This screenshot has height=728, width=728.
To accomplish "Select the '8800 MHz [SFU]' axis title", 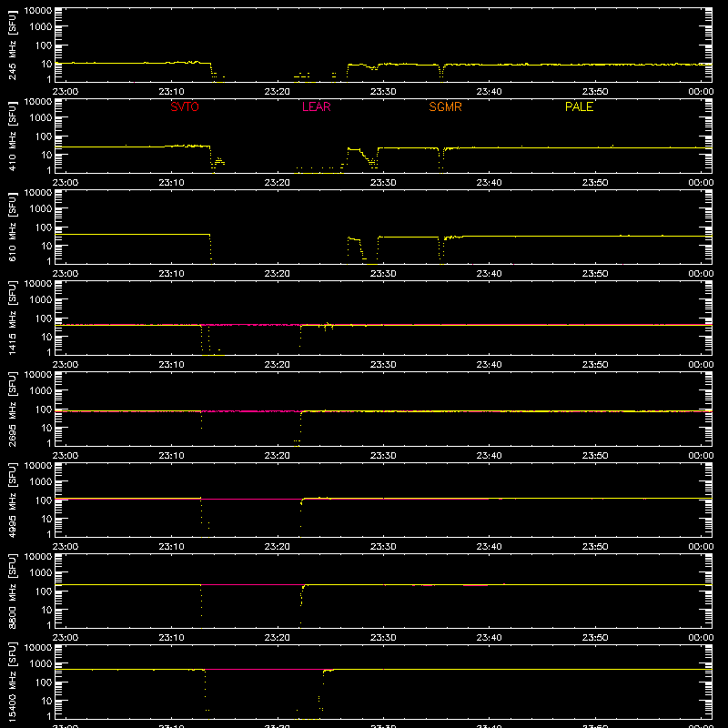I will pyautogui.click(x=12, y=591).
